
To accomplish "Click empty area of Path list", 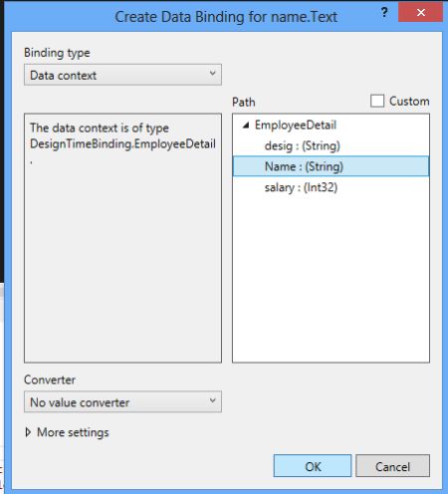I will [331, 279].
